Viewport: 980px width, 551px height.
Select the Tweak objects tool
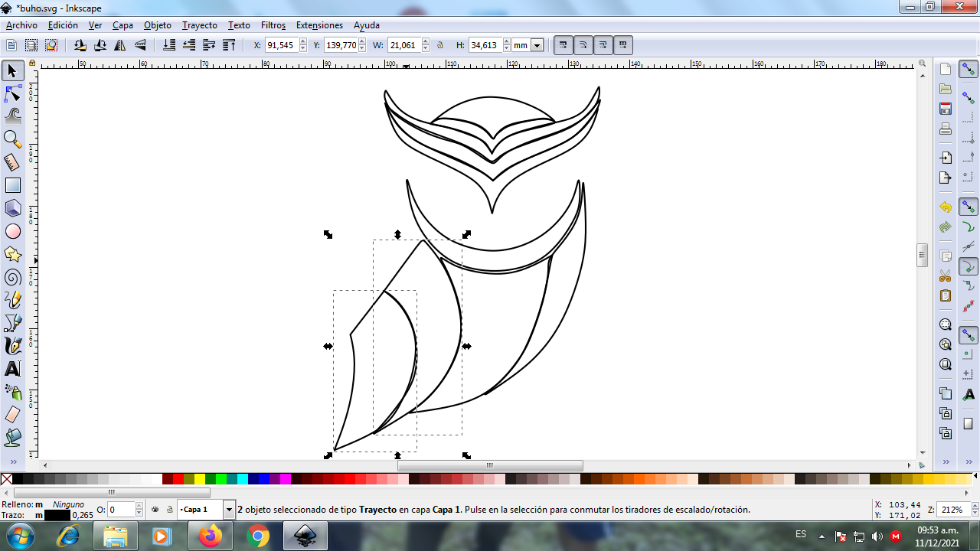(12, 116)
